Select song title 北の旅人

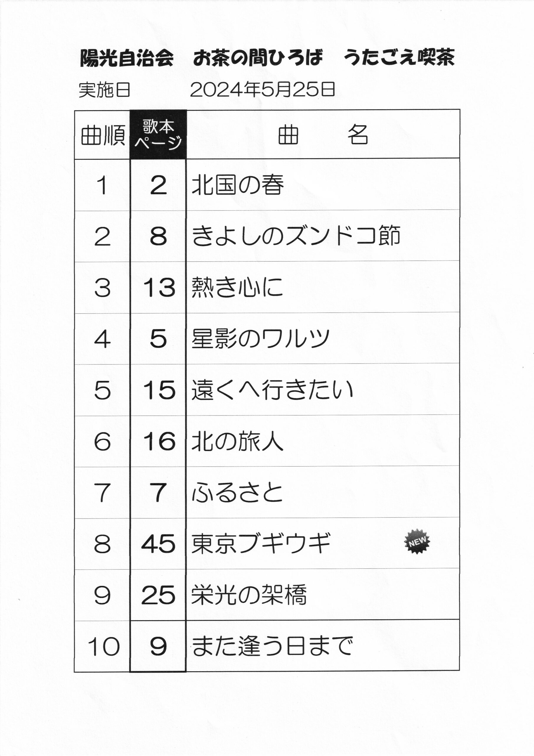(x=237, y=441)
